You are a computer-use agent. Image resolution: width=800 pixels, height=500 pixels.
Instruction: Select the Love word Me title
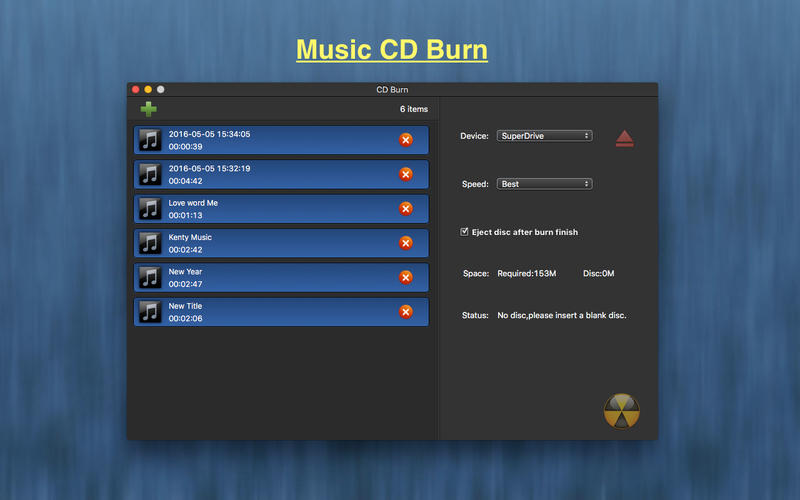tap(193, 203)
